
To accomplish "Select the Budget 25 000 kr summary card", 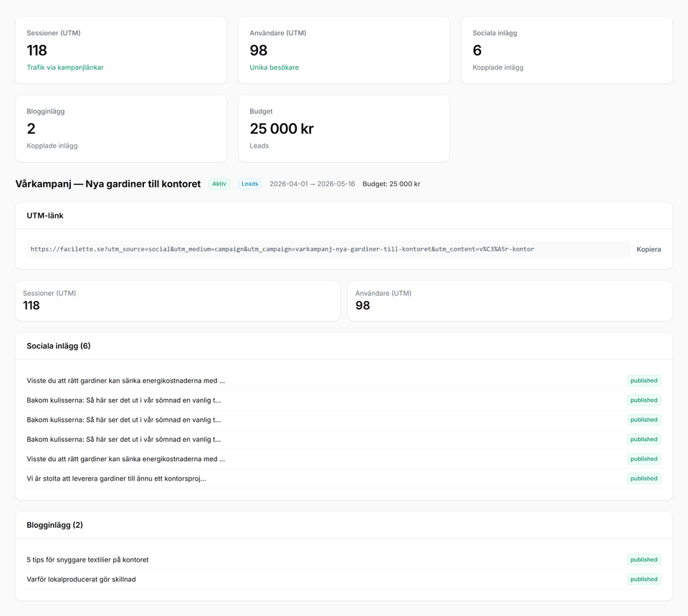I will coord(344,129).
